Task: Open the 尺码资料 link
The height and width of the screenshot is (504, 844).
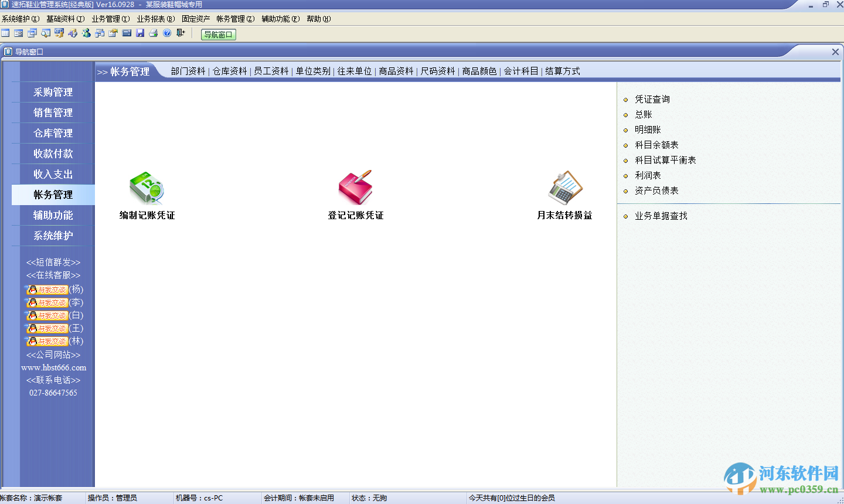Action: [x=438, y=71]
